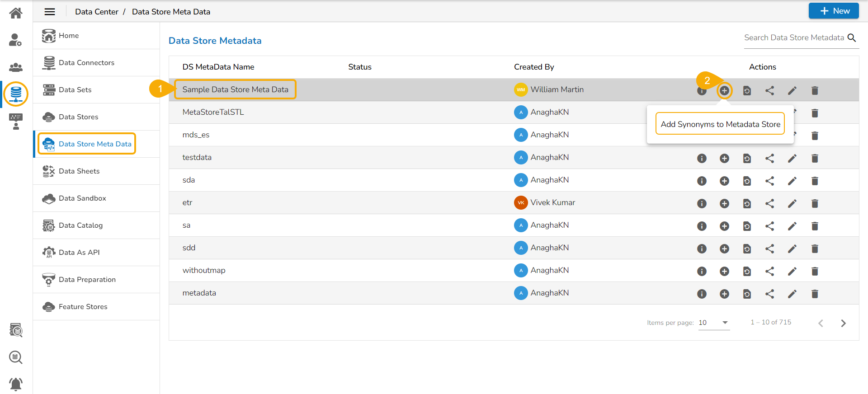Image resolution: width=868 pixels, height=394 pixels.
Task: Open Data Connectors from the sidebar
Action: pos(86,63)
